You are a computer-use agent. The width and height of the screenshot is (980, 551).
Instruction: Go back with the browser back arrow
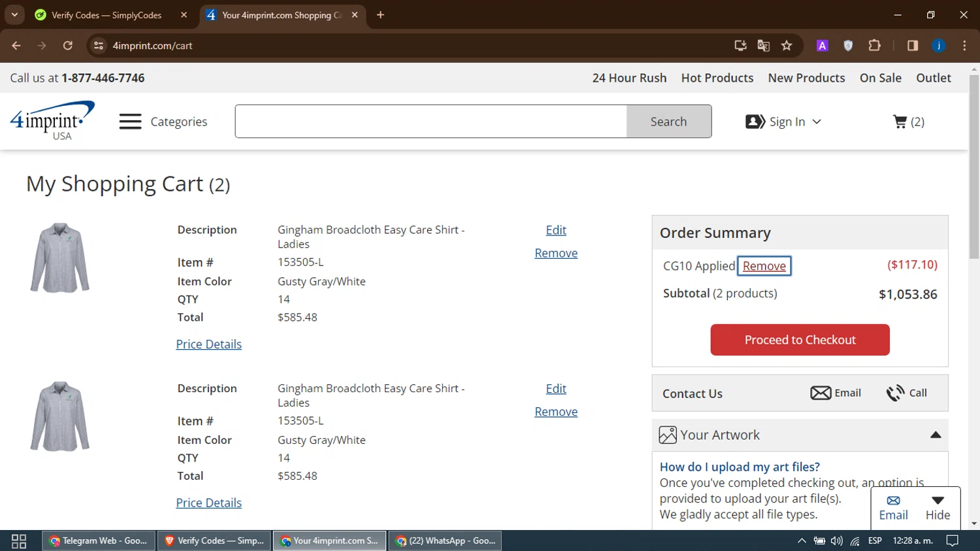[x=16, y=46]
